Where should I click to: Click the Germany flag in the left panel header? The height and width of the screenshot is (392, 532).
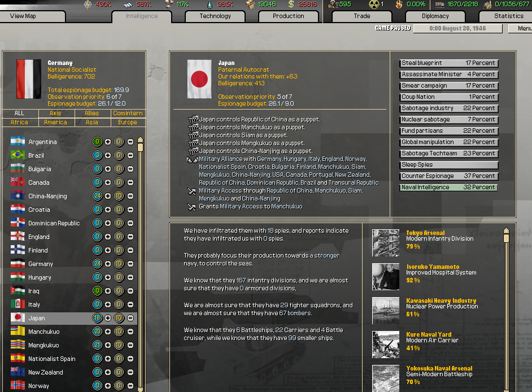tap(29, 79)
